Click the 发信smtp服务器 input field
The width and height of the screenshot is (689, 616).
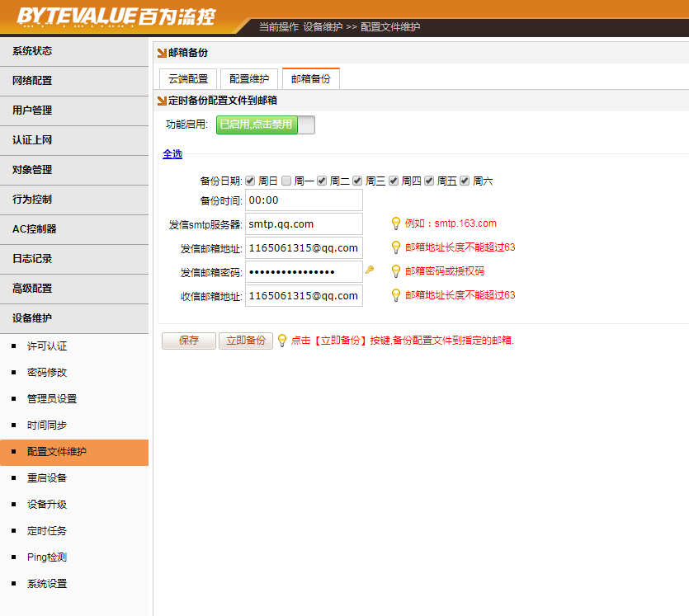point(304,223)
